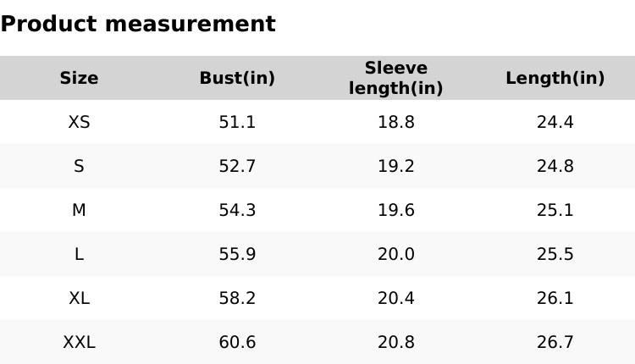This screenshot has width=635, height=364.
Task: Click the 60.6 bust value
Action: pos(237,342)
